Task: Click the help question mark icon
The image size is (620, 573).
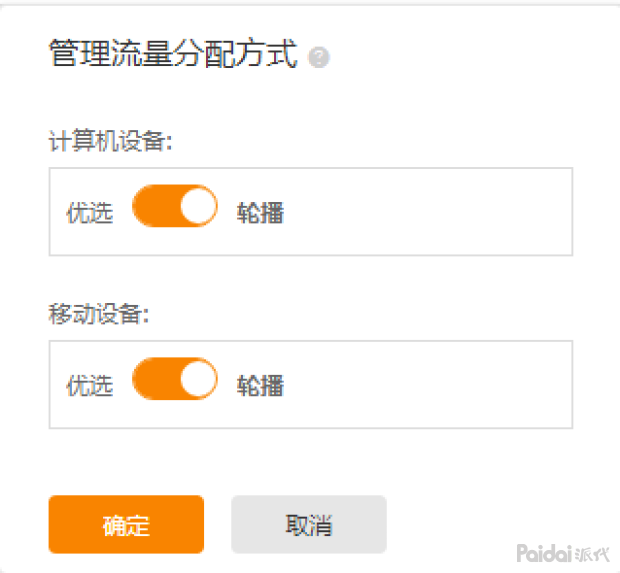Action: [320, 58]
